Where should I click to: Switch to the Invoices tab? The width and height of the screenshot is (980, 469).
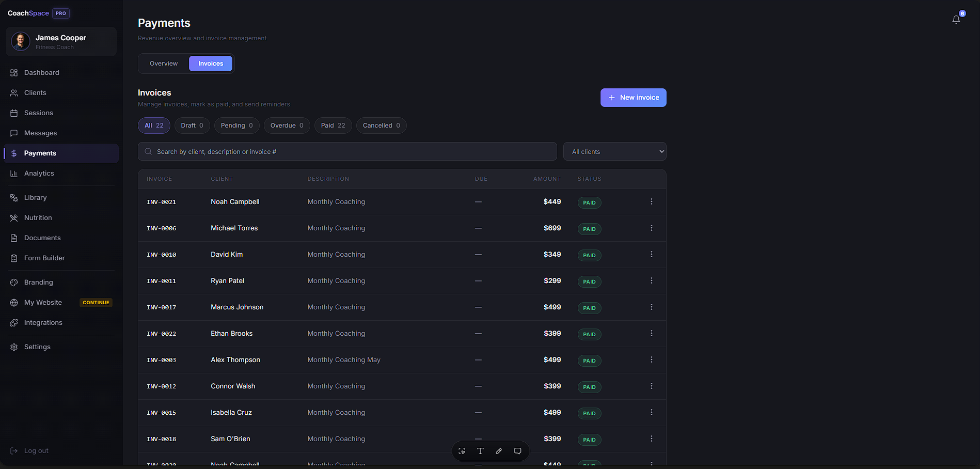click(x=211, y=64)
